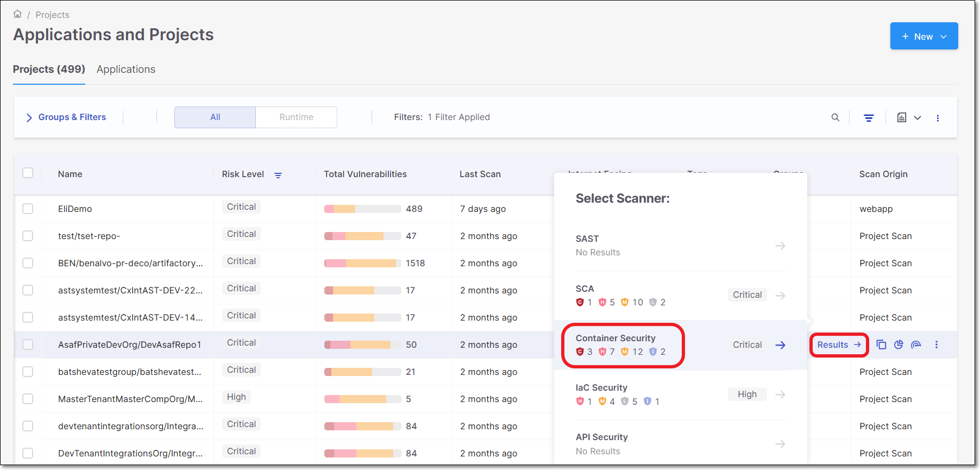980x470 pixels.
Task: Click the arrow next to IaC Security High
Action: point(780,394)
